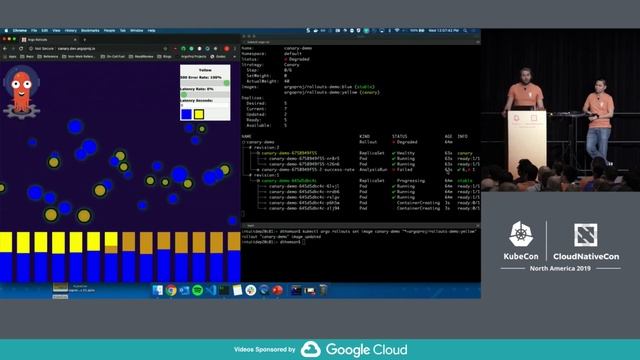Viewport: 640px width, 360px height.
Task: Open the File menu
Action: (34, 31)
